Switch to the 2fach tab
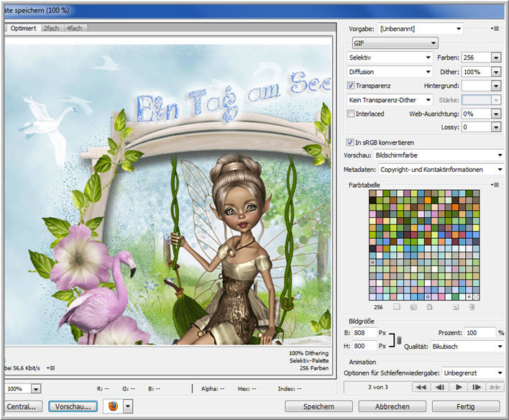 tap(51, 28)
